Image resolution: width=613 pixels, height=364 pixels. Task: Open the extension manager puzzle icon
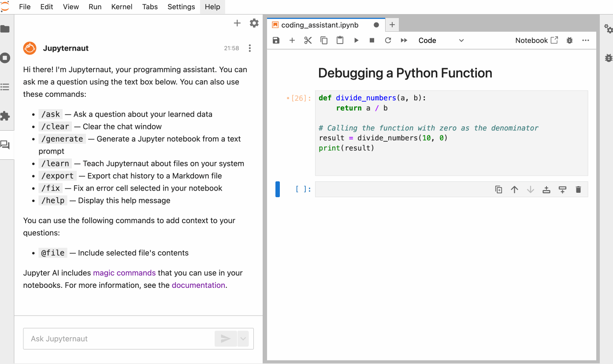(5, 116)
